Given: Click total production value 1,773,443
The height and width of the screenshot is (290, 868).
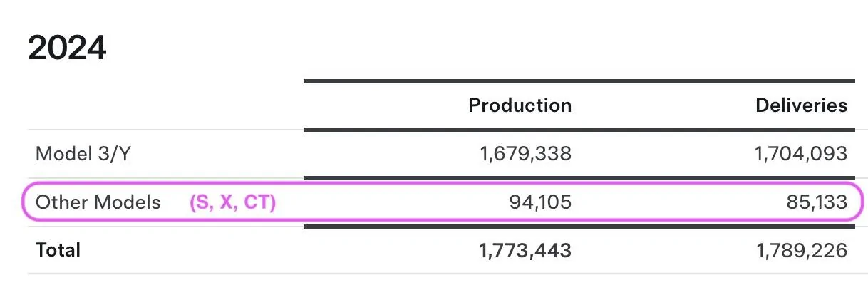Looking at the screenshot, I should point(525,250).
